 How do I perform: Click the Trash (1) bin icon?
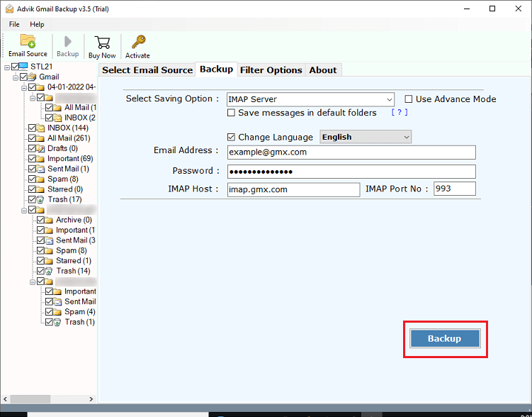pyautogui.click(x=57, y=322)
